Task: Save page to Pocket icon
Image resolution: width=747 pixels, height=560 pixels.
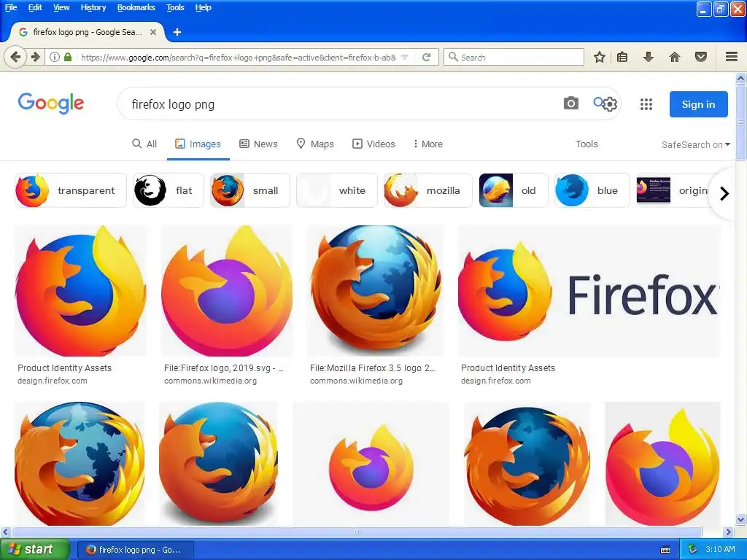Action: (x=701, y=57)
